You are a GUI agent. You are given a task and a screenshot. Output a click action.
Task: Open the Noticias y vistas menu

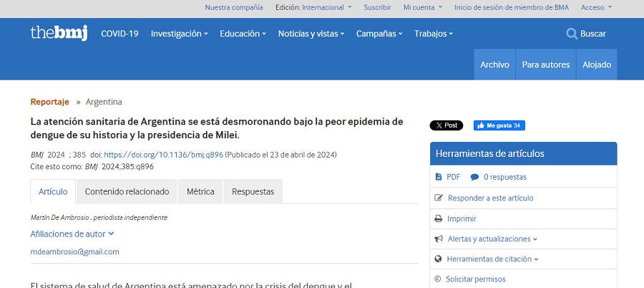click(311, 34)
